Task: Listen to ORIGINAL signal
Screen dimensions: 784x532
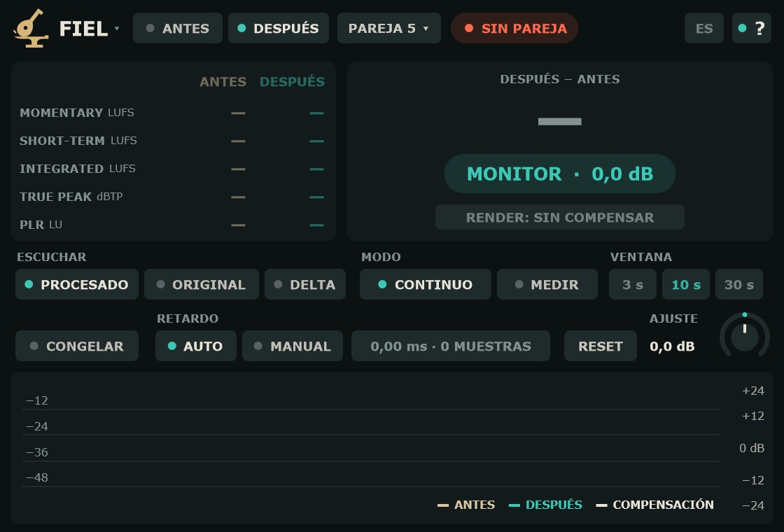Action: click(x=202, y=284)
